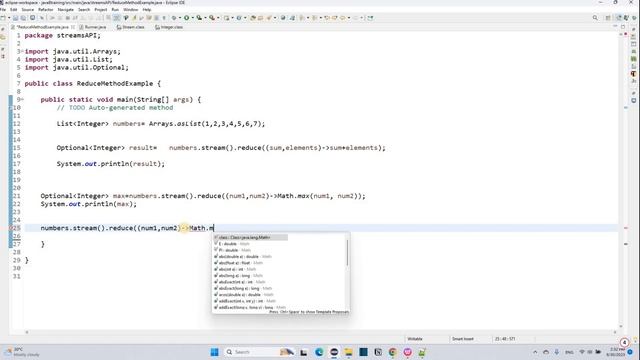Click the Save All toolbar icon
The image size is (640, 360).
click(x=23, y=18)
